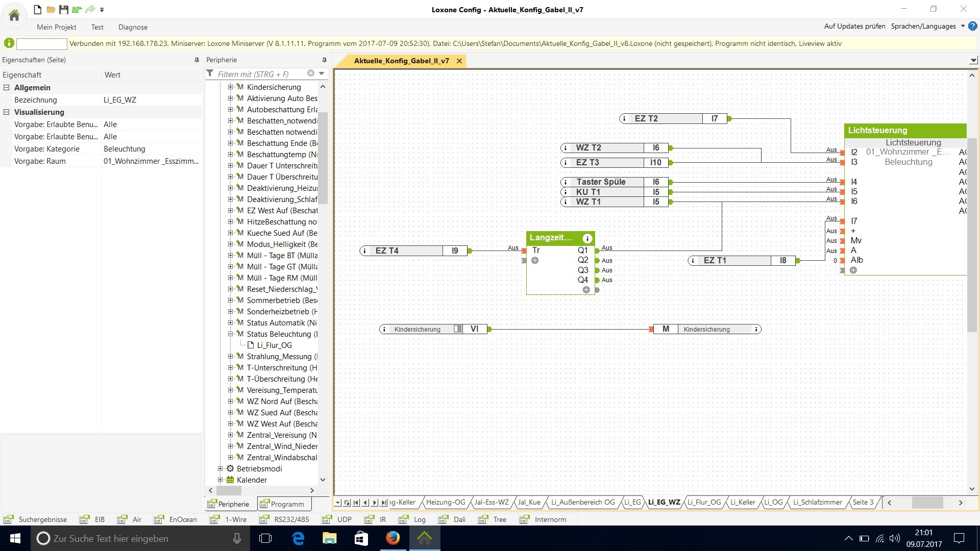Click Auf Updates prüfen link
Image resolution: width=980 pixels, height=551 pixels.
point(854,26)
